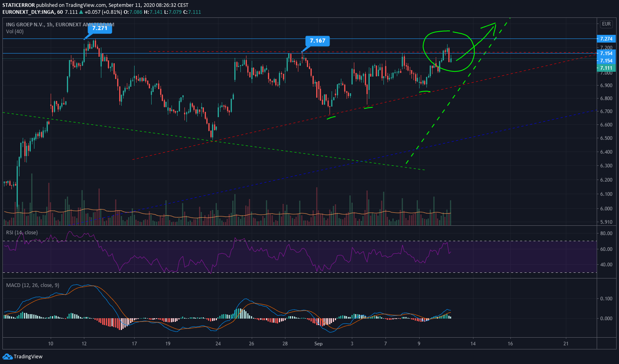Click the TradingView logo at bottom
The width and height of the screenshot is (619, 364).
point(22,357)
